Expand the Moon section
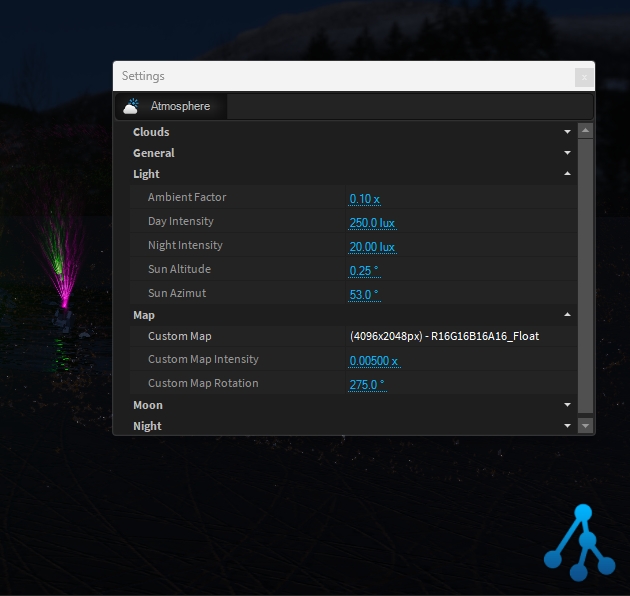Viewport: 630px width, 596px height. (x=567, y=405)
